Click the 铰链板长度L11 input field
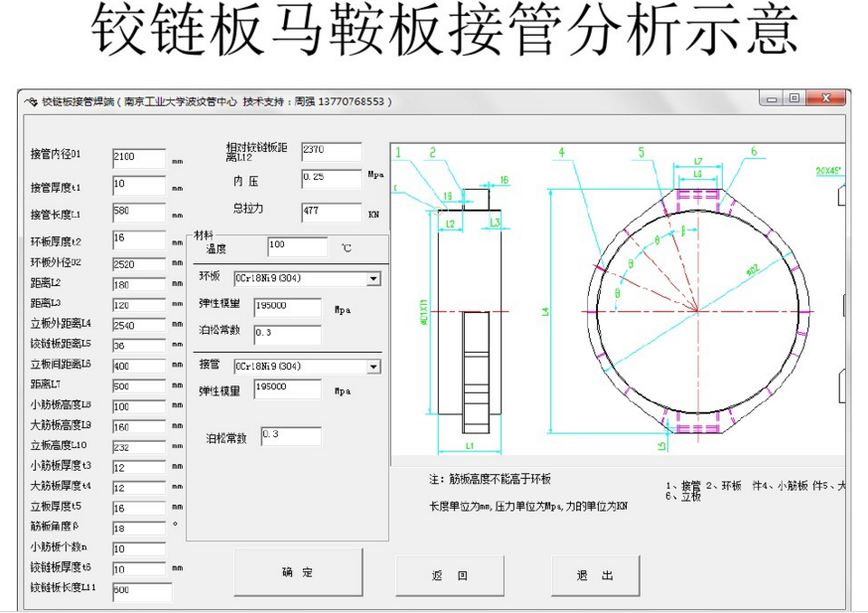Screen dimensions: 868x613 141,591
